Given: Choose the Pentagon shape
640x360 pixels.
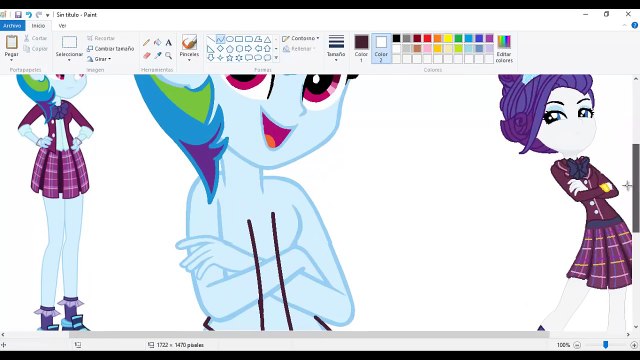Looking at the screenshot, I should (x=230, y=49).
